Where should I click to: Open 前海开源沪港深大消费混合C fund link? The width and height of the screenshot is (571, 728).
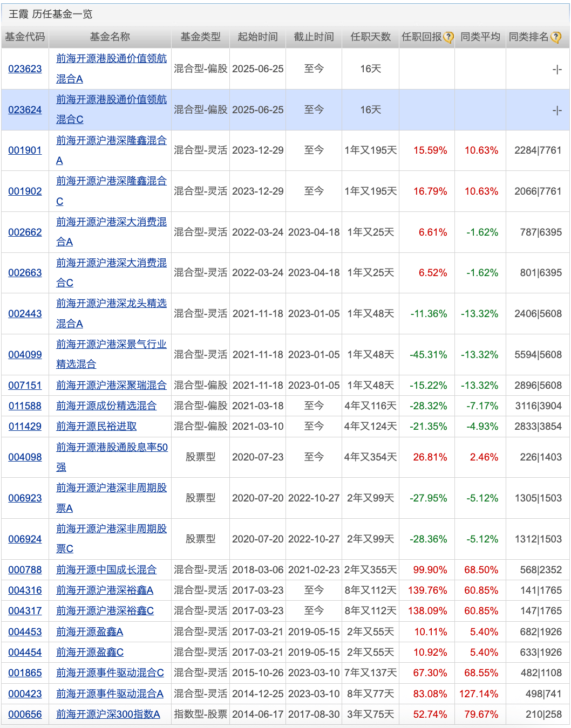click(x=111, y=272)
